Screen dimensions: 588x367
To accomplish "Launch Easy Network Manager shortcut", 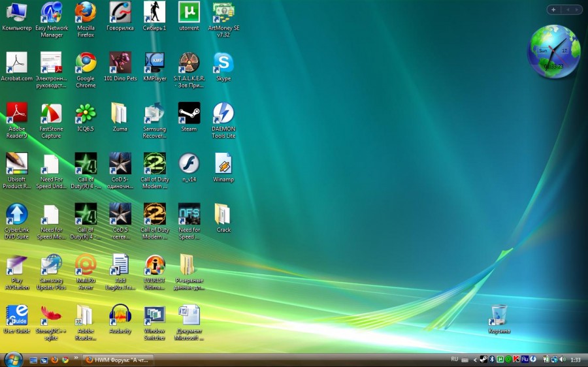I will (52, 20).
